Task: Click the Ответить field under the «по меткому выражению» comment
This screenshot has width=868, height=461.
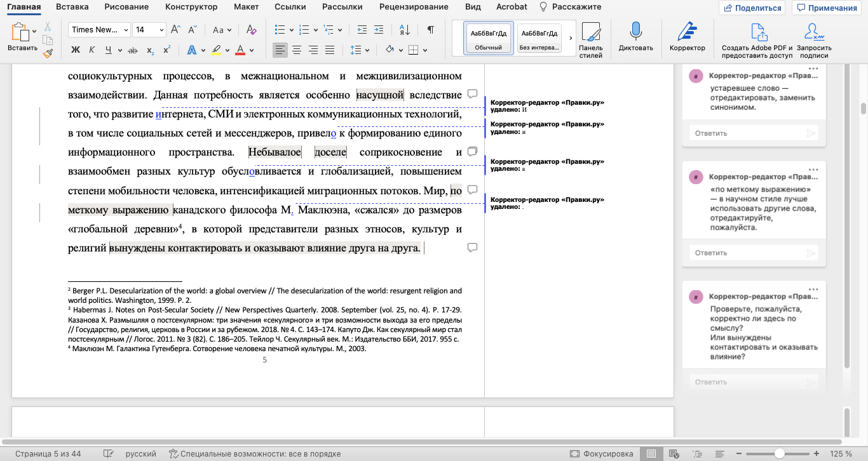Action: (754, 253)
